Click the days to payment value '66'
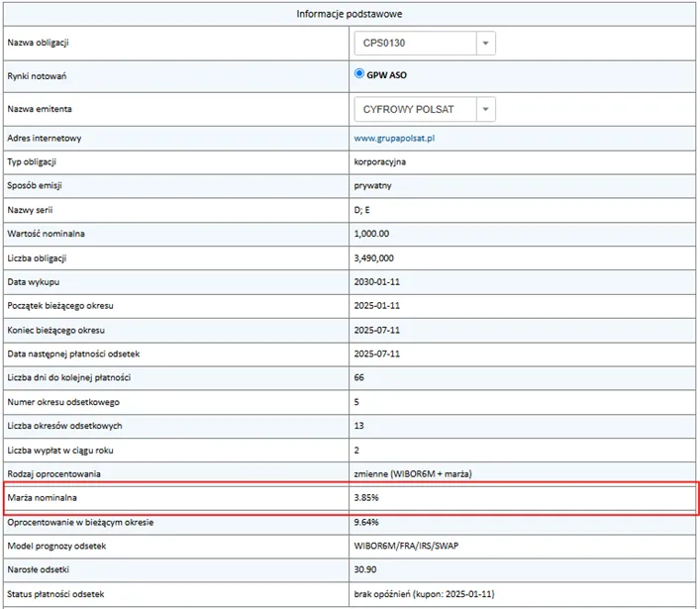The height and width of the screenshot is (609, 700). coord(359,377)
